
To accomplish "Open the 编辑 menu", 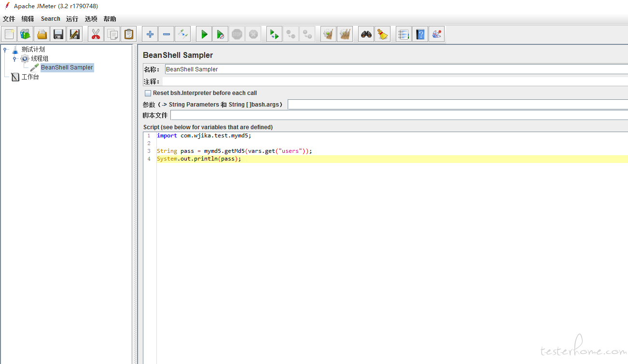I will pos(28,19).
